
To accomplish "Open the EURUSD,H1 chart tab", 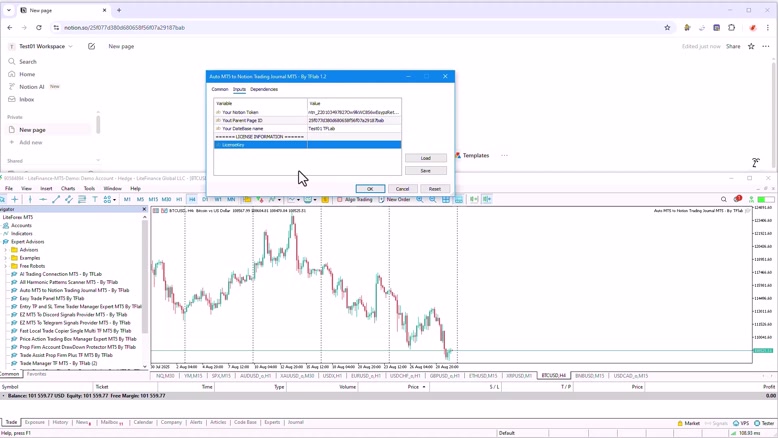I will pos(366,376).
